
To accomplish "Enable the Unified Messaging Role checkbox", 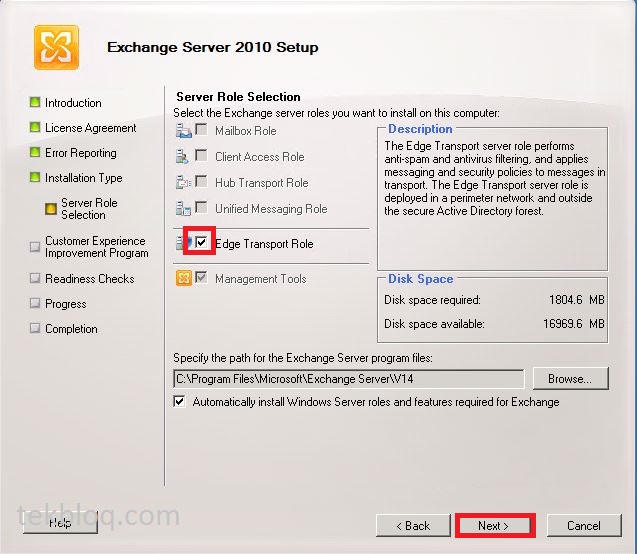I will [201, 207].
